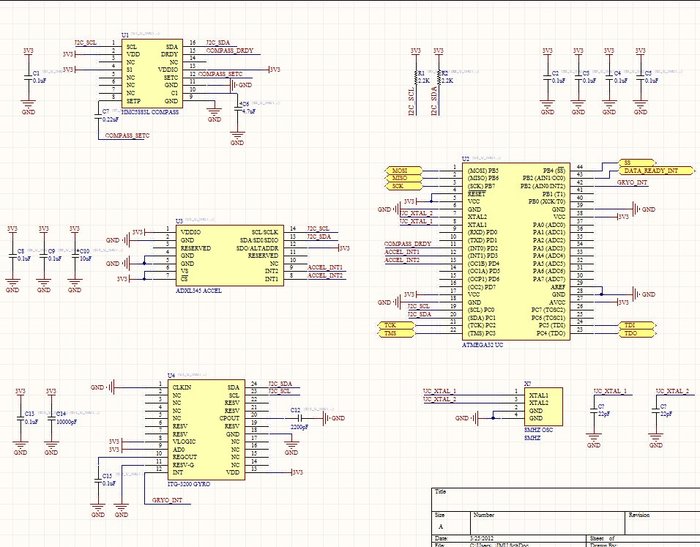Click the GND symbol left of oscillator
Viewport: 700px width, 547px height.
point(467,418)
